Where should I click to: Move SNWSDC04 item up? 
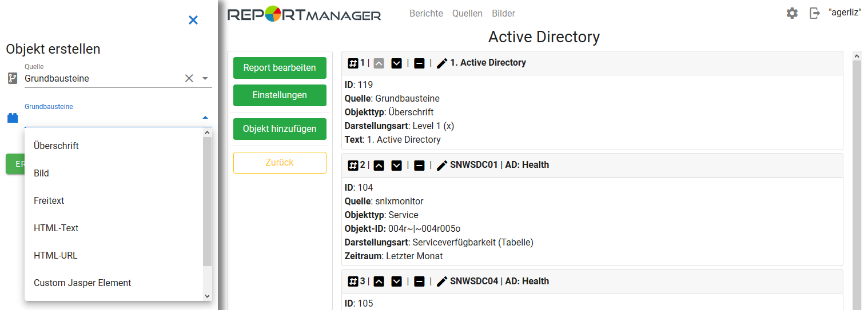(x=379, y=281)
